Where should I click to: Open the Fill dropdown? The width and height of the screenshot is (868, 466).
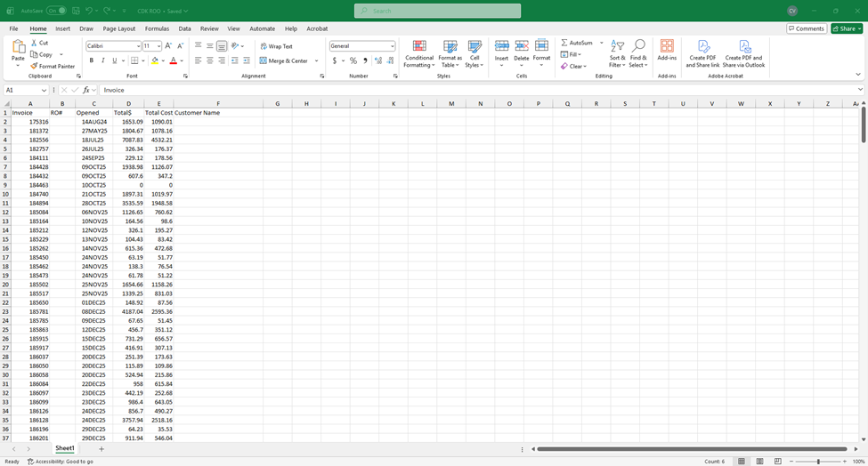571,54
